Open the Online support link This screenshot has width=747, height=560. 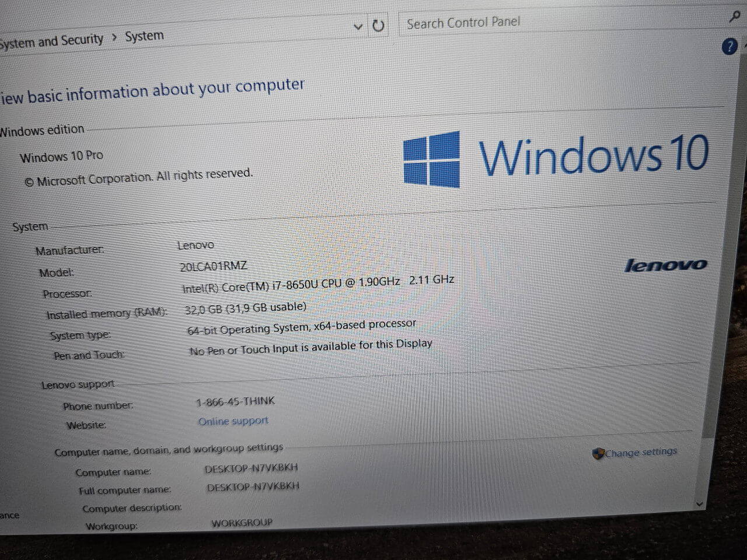(233, 421)
